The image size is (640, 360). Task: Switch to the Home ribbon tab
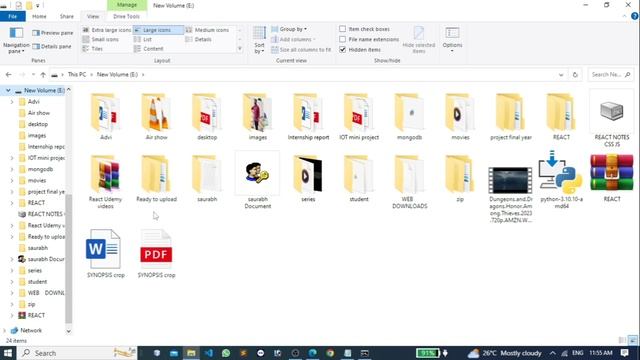coord(39,16)
